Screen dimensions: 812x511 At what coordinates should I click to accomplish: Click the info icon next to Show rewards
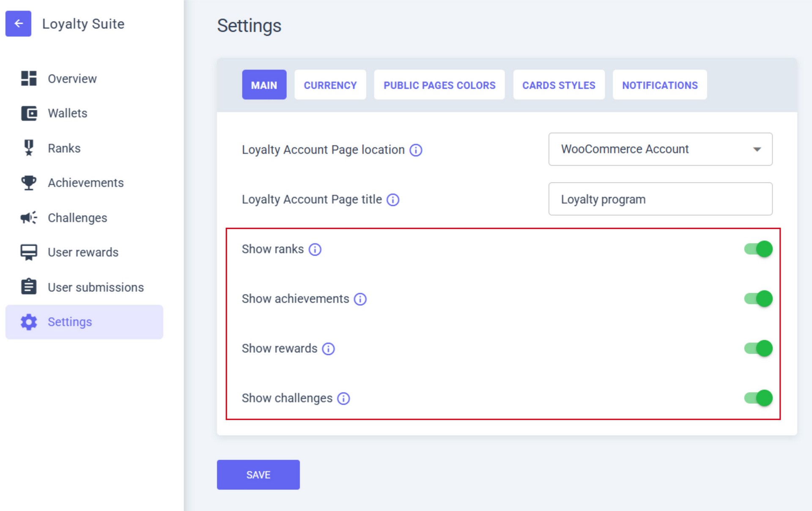tap(328, 349)
